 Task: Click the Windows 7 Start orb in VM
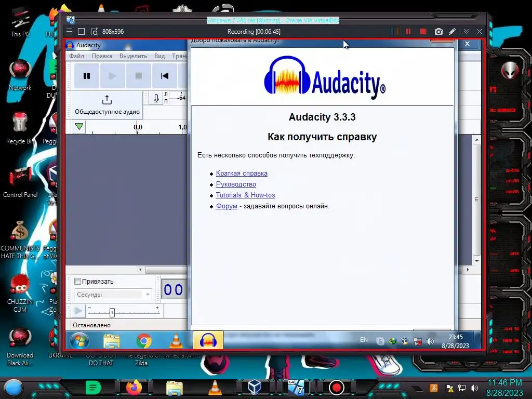(79, 340)
